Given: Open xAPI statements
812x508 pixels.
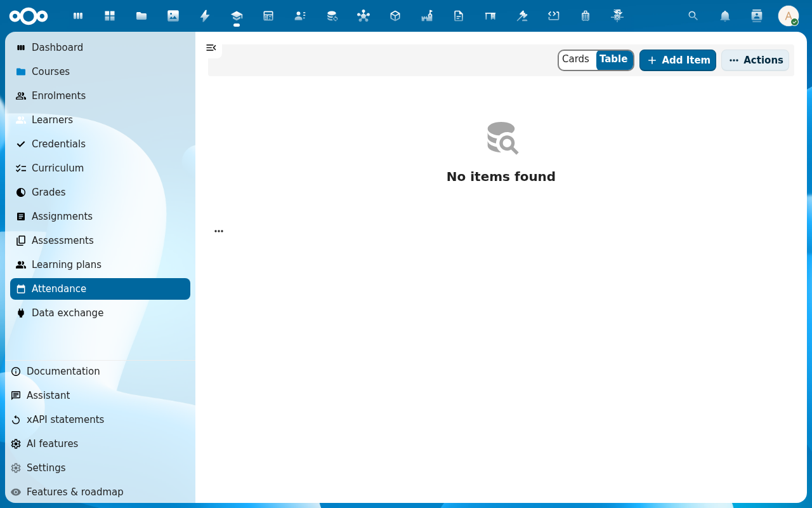Looking at the screenshot, I should coord(100,420).
